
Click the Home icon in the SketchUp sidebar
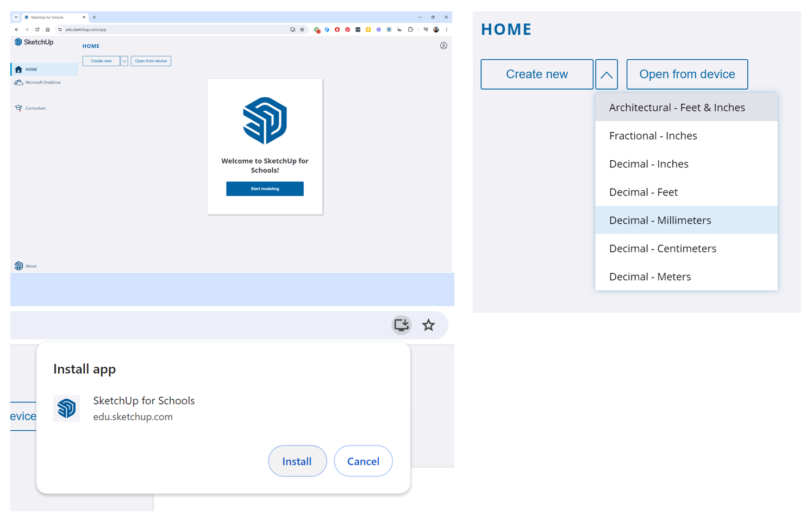click(19, 70)
